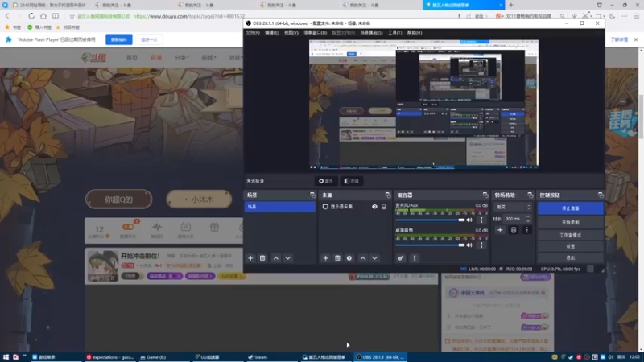Open Desktop Audio channel three-dot options
The width and height of the screenshot is (644, 362).
[x=481, y=245]
